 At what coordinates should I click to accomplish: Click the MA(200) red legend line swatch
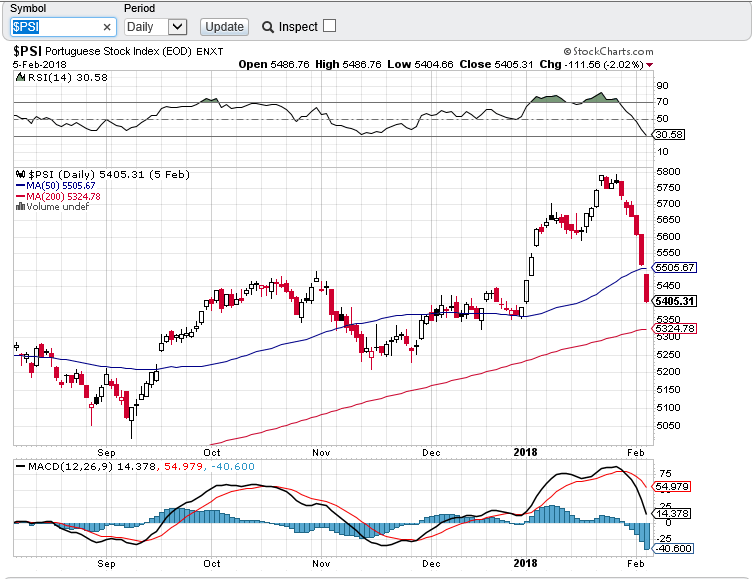click(21, 196)
